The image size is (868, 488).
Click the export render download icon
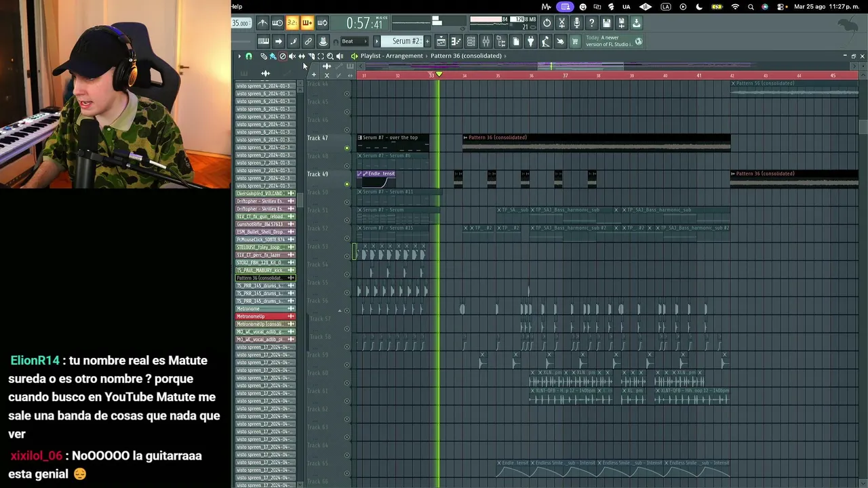(x=636, y=23)
